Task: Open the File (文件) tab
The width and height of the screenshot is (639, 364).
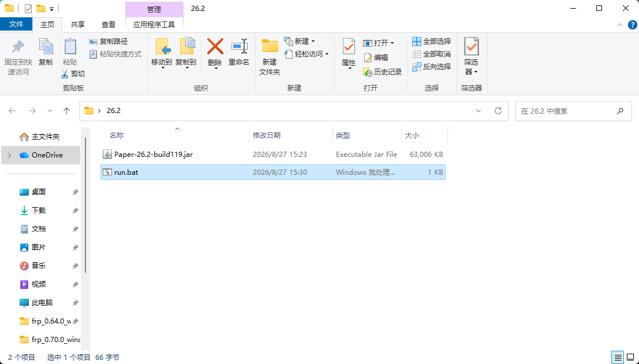Action: [16, 24]
